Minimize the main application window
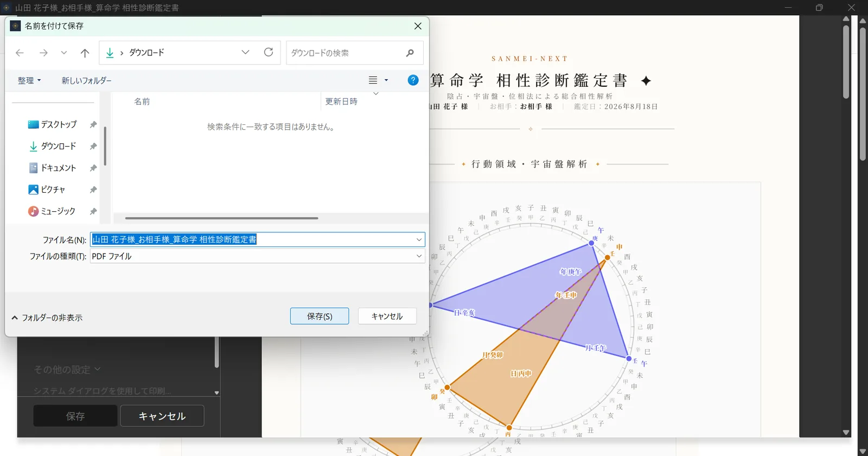 [788, 8]
